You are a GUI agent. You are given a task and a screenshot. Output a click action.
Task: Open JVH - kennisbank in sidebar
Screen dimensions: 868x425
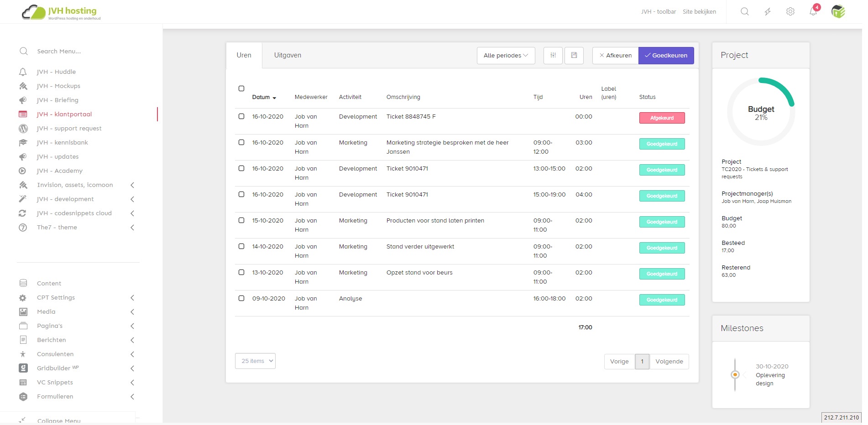coord(63,143)
